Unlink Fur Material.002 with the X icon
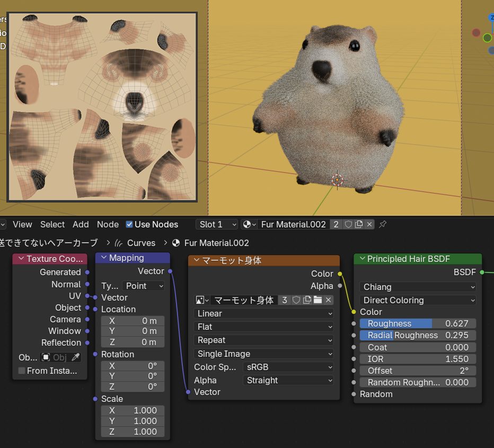 click(369, 224)
